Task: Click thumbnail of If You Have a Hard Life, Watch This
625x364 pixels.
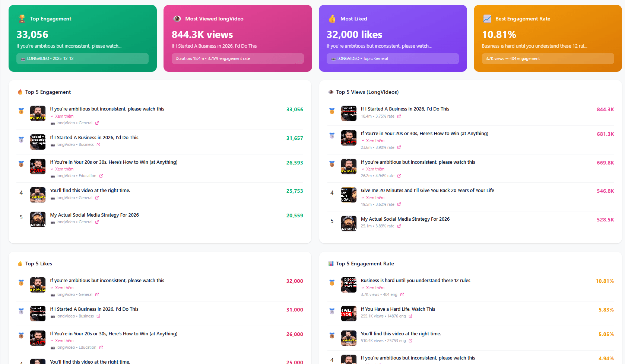Action: click(349, 313)
